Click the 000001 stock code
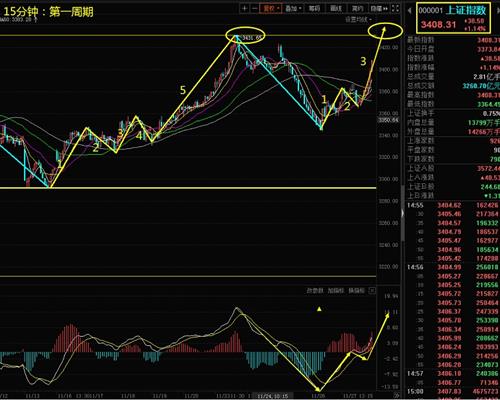 tap(430, 11)
